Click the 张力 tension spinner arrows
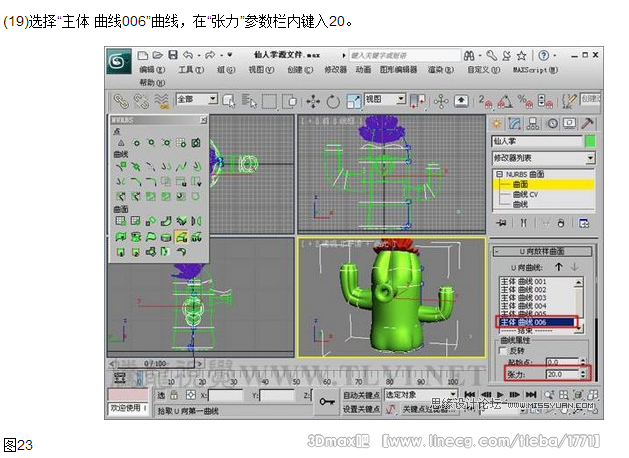 coord(583,374)
